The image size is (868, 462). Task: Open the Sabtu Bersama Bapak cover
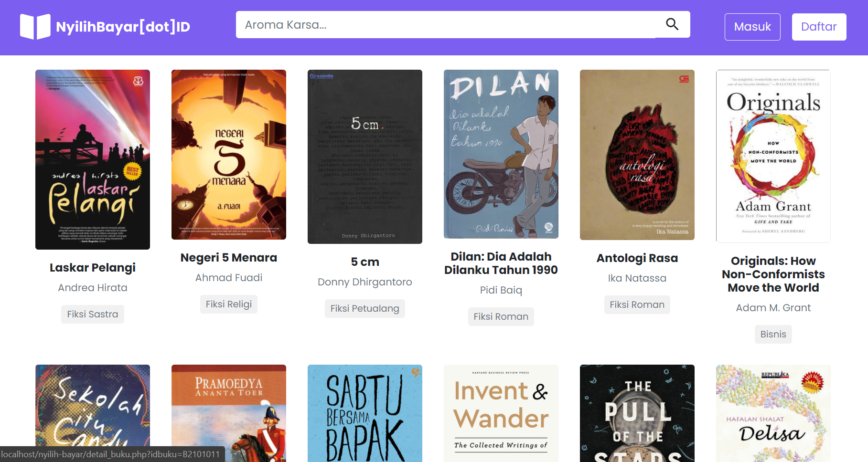(x=365, y=413)
